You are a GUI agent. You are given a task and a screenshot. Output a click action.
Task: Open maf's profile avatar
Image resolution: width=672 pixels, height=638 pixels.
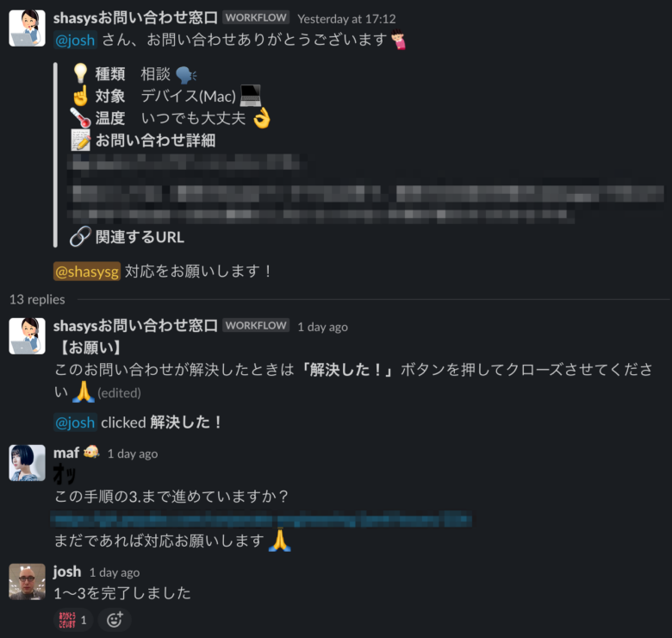[27, 463]
